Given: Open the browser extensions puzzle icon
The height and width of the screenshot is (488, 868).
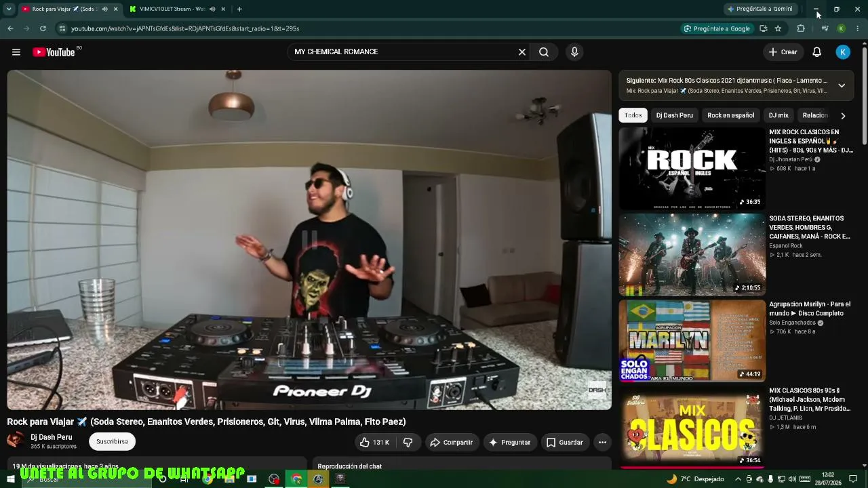Looking at the screenshot, I should pos(801,28).
